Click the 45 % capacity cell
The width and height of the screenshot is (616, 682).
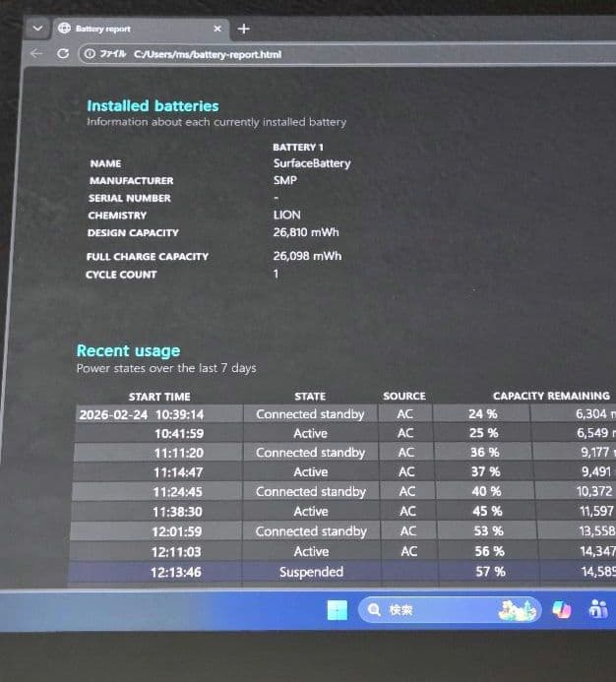pos(487,511)
